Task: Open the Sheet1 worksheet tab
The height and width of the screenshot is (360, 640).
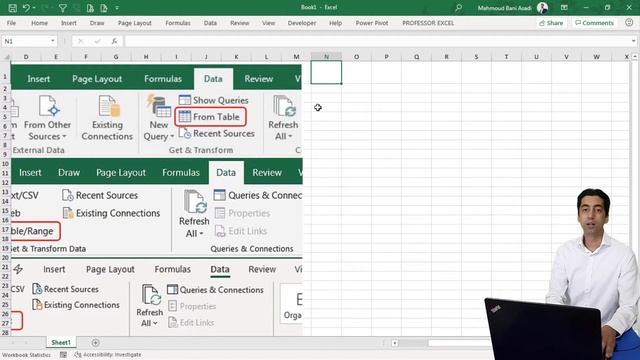Action: pyautogui.click(x=61, y=342)
